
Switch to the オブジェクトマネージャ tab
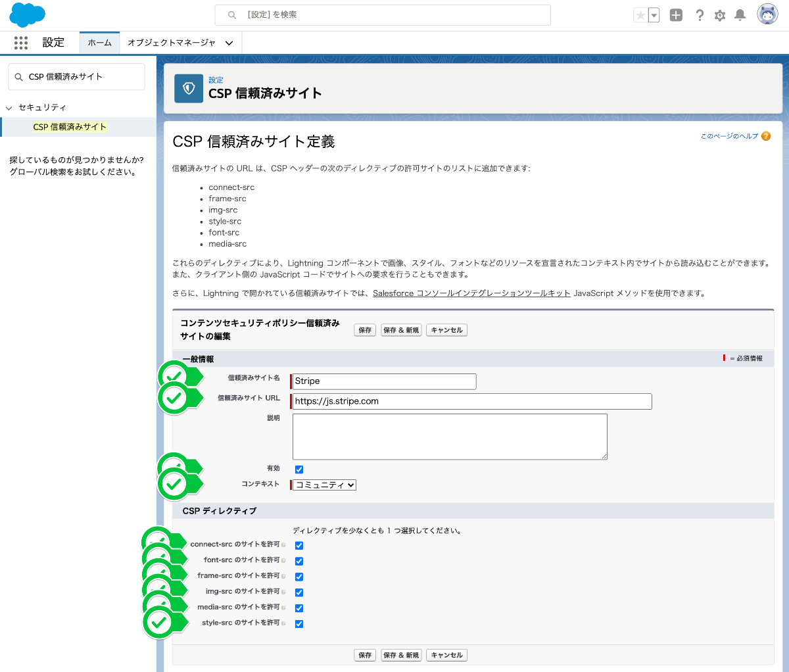click(172, 43)
